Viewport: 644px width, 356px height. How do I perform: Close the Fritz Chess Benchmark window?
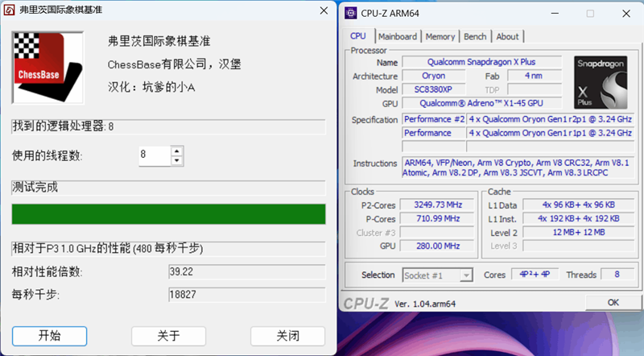[324, 10]
